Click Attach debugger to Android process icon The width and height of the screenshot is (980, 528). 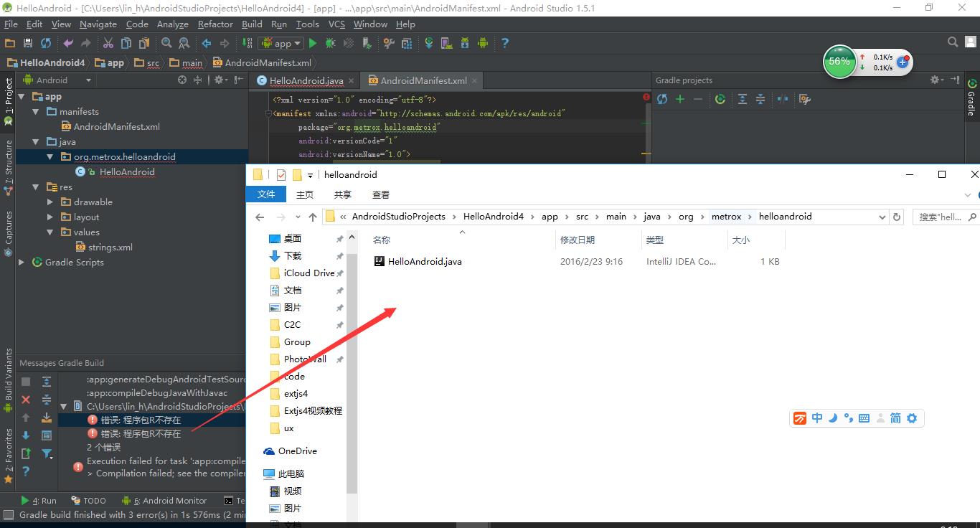pos(367,43)
